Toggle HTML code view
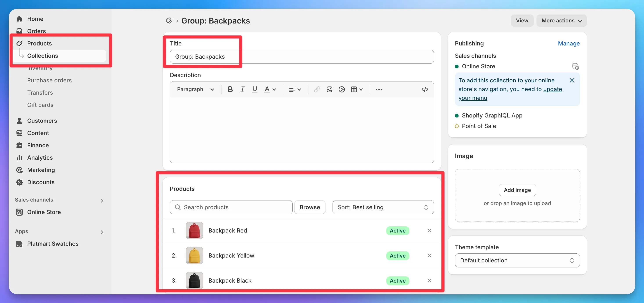The height and width of the screenshot is (303, 644). pyautogui.click(x=425, y=89)
